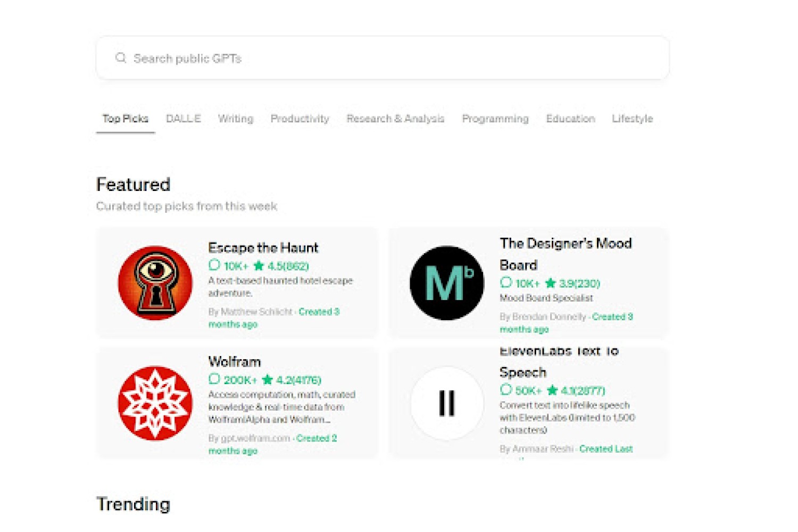Click the star icon beside 3.9(230)
This screenshot has height=532, width=798.
click(551, 282)
